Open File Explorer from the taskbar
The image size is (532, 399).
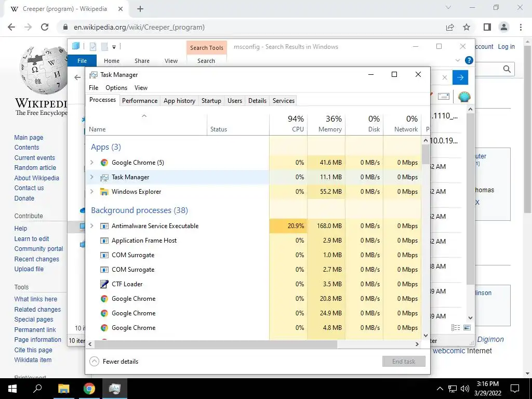click(x=63, y=389)
